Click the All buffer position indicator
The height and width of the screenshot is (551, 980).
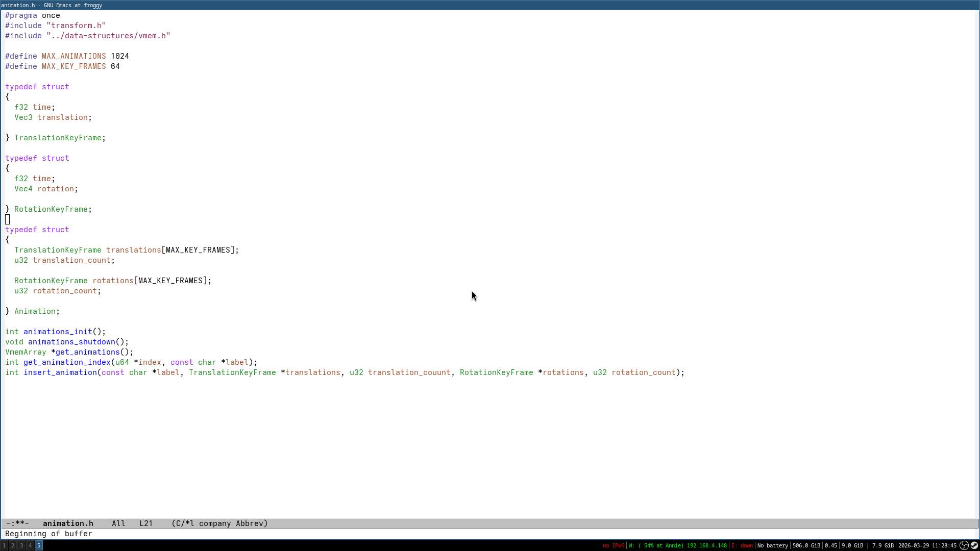[118, 523]
